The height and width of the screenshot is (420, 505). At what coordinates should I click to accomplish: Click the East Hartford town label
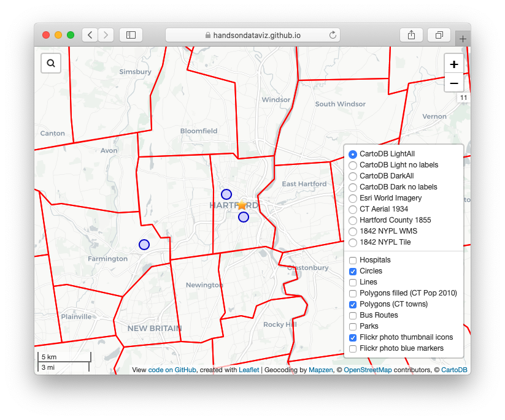point(304,184)
